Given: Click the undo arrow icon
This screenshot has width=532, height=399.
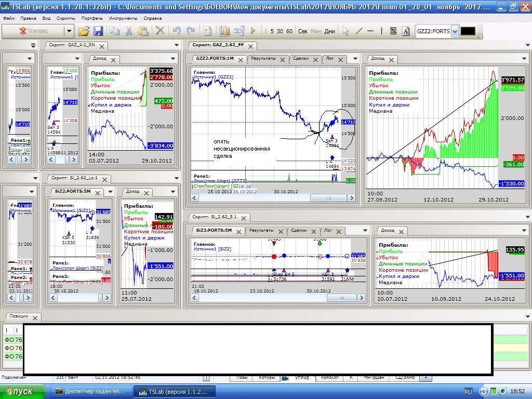Looking at the screenshot, I should coord(177,31).
